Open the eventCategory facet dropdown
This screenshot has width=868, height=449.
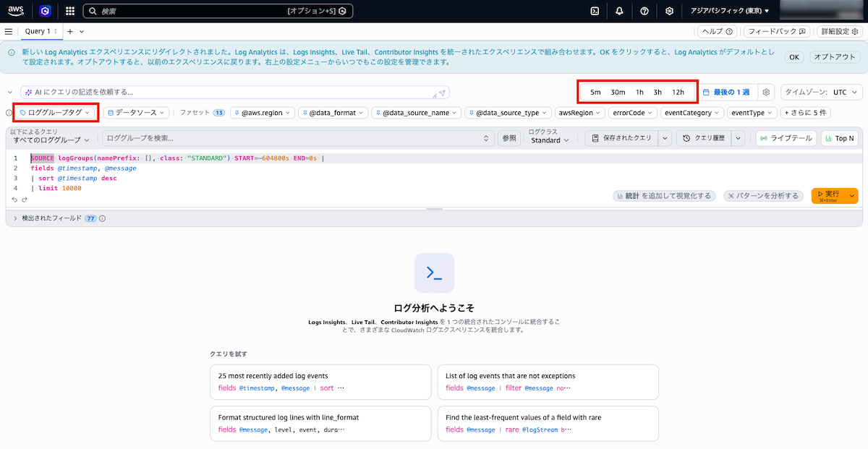[692, 113]
